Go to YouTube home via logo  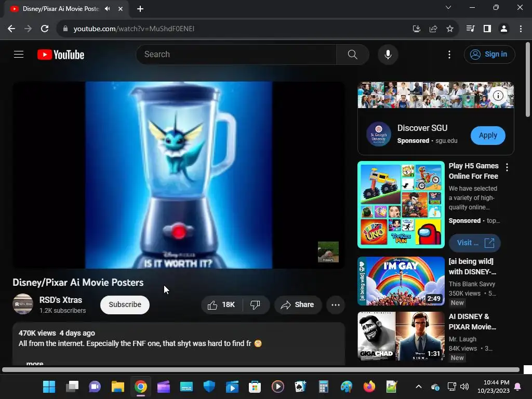pos(61,55)
